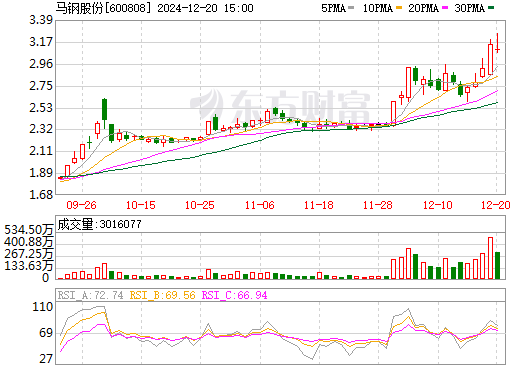Select the 20PMA legend label
Viewport: 520px width, 365px height.
click(423, 8)
